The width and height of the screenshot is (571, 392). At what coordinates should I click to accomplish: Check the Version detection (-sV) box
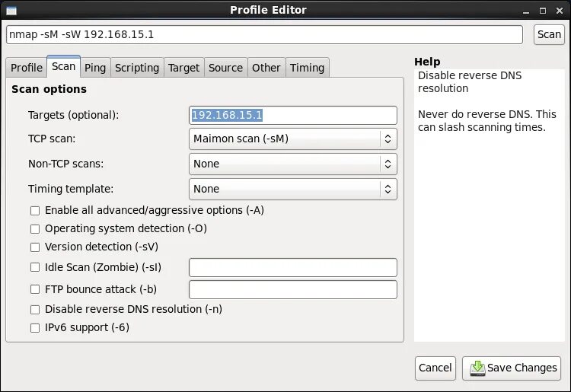34,247
